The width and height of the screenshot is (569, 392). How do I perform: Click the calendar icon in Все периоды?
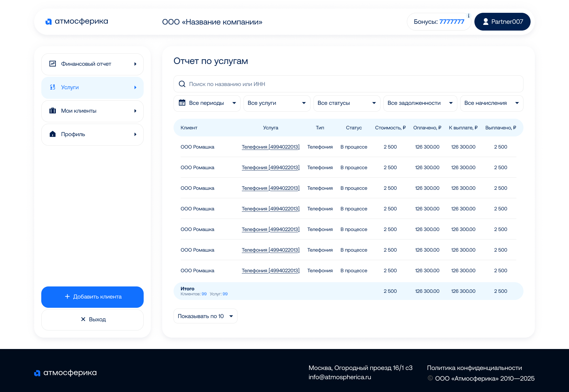[182, 103]
